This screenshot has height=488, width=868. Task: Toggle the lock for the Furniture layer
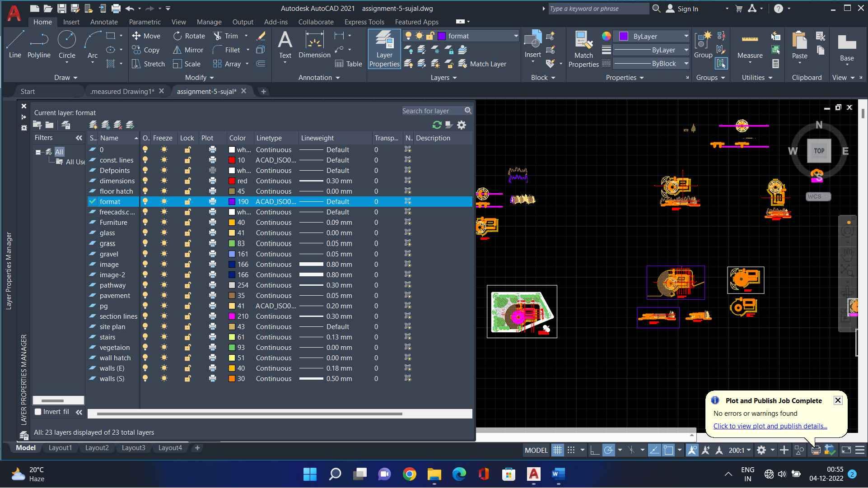tap(187, 223)
